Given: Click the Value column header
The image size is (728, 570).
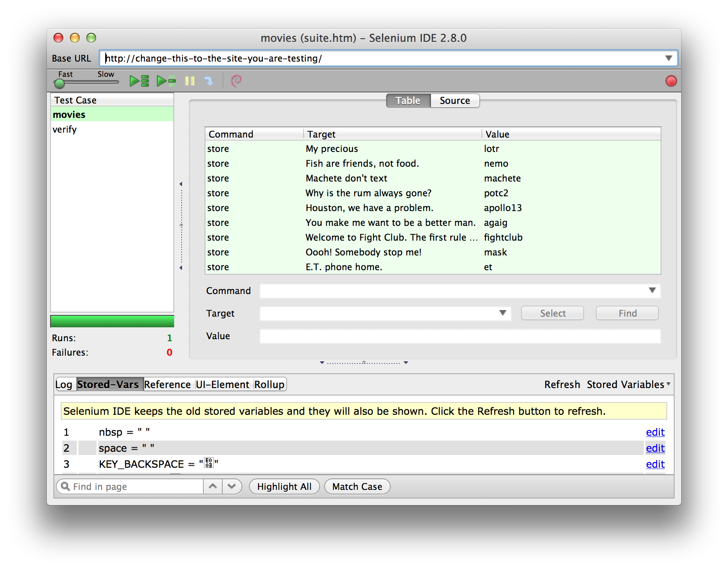Looking at the screenshot, I should (571, 134).
